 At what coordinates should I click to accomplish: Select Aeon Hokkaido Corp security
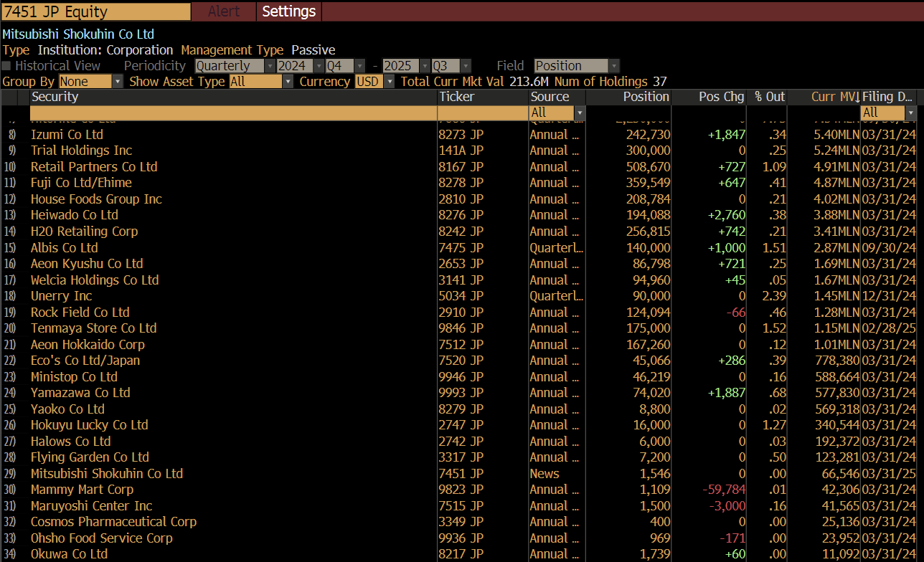tap(88, 345)
